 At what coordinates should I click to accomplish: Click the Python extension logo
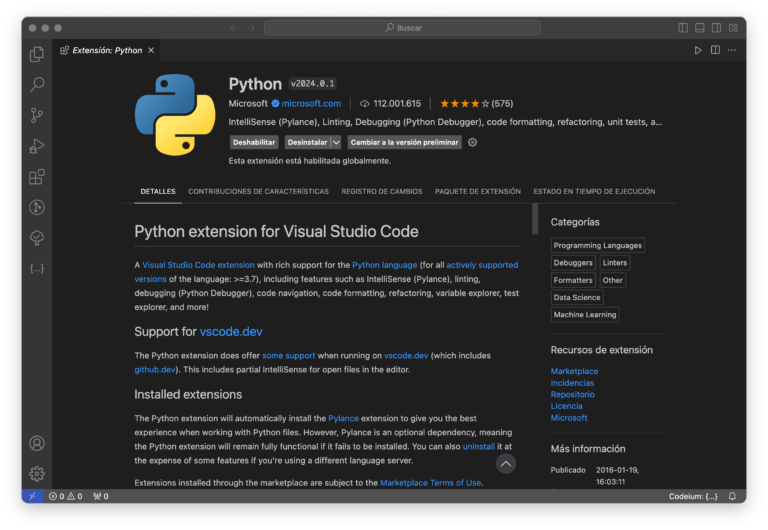point(175,115)
